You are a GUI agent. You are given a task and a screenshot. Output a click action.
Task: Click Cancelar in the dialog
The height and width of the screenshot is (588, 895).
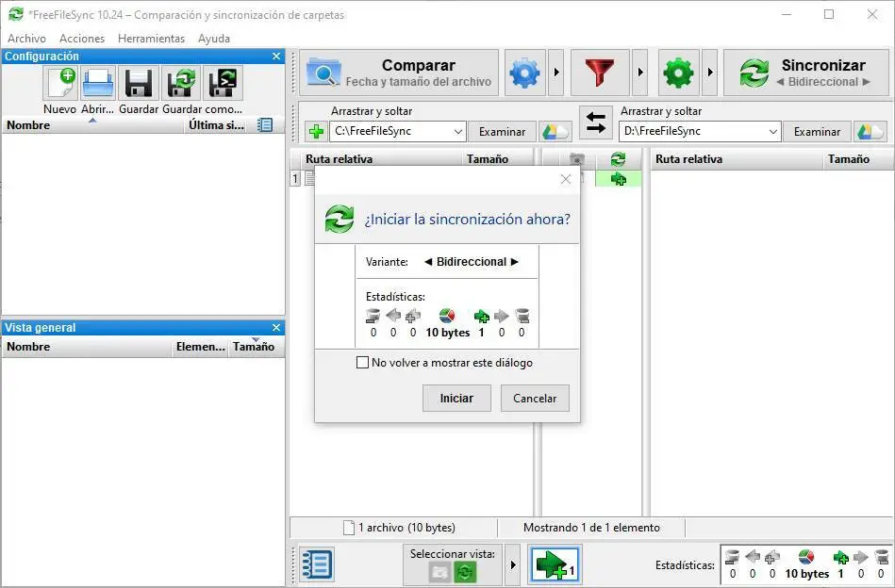pyautogui.click(x=535, y=398)
